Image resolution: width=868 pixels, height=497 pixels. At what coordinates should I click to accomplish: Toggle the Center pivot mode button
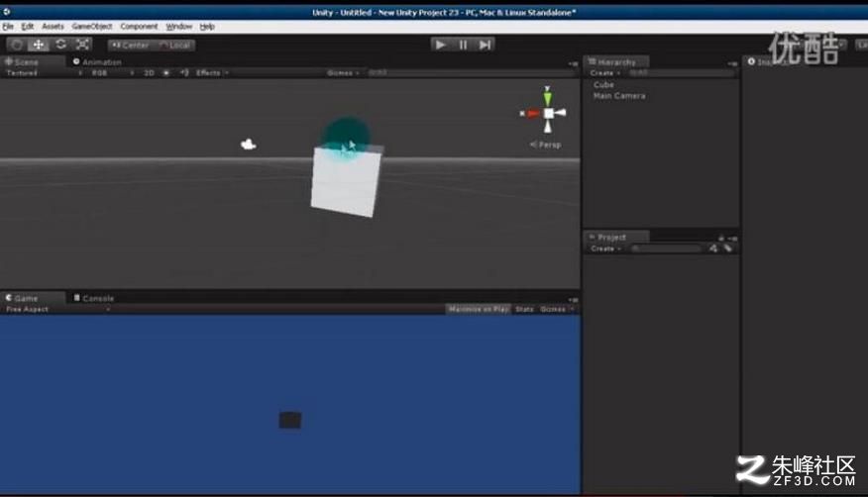coord(130,46)
